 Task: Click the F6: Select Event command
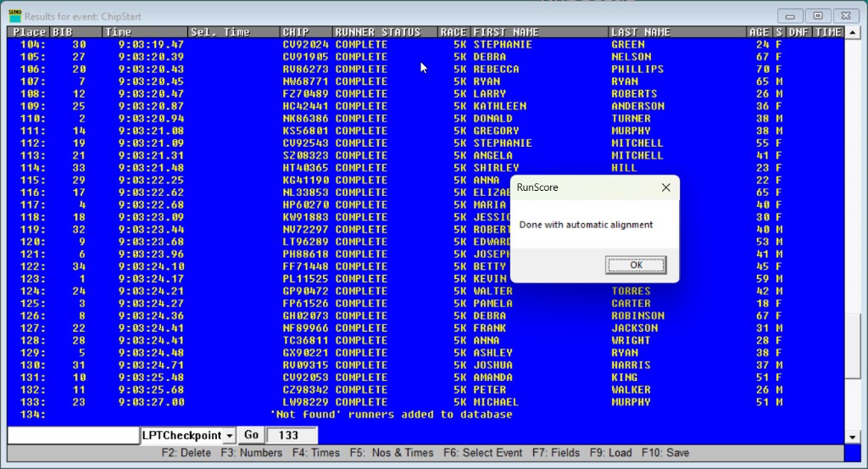(x=482, y=453)
